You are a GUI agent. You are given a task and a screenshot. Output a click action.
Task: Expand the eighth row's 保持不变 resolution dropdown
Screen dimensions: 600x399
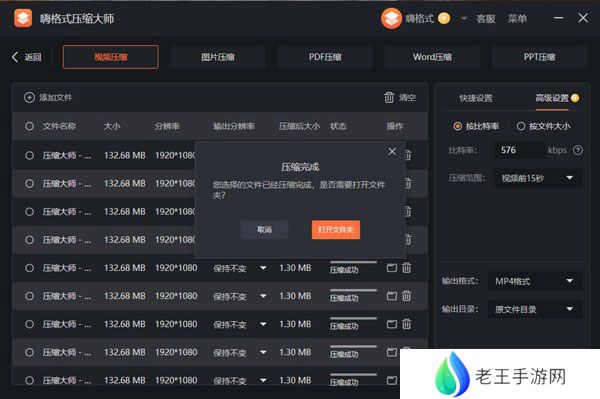pyautogui.click(x=263, y=352)
